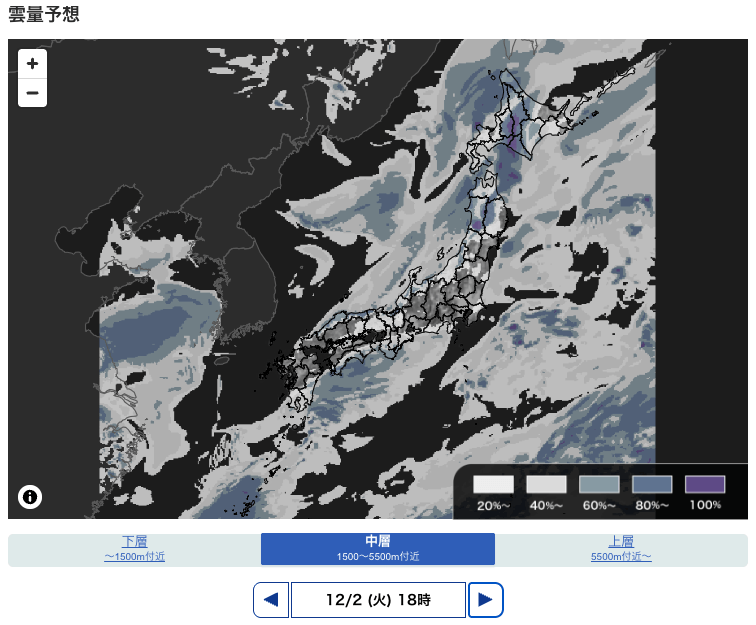Click the 雲量予想 heading

coord(43,15)
